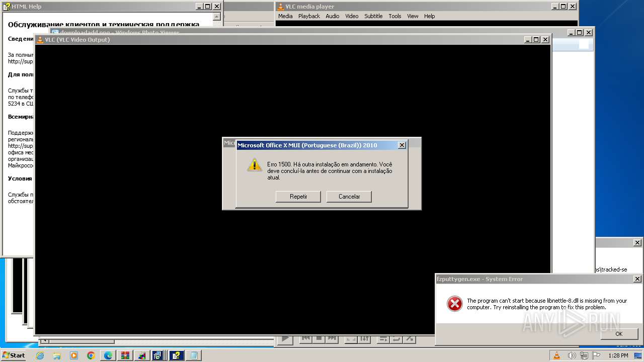Click the Photo Viewer horizontal scrollbar thumb
Screen dimensions: 644x362
(81, 341)
